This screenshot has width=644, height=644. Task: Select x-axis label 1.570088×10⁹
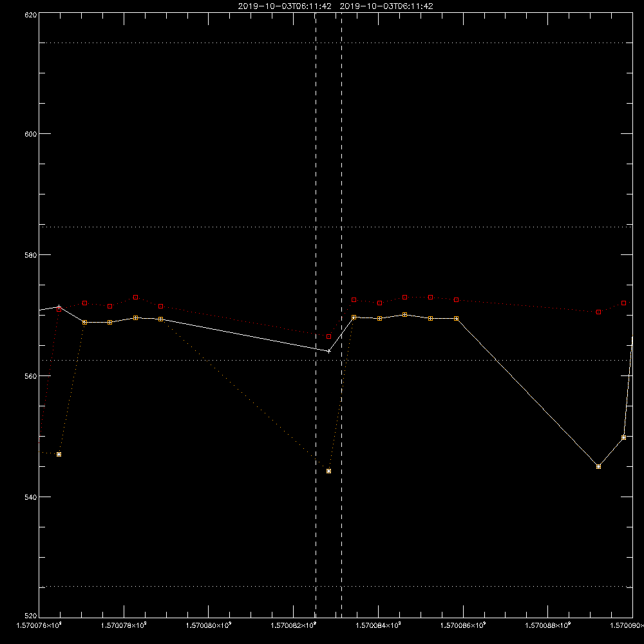pyautogui.click(x=548, y=625)
